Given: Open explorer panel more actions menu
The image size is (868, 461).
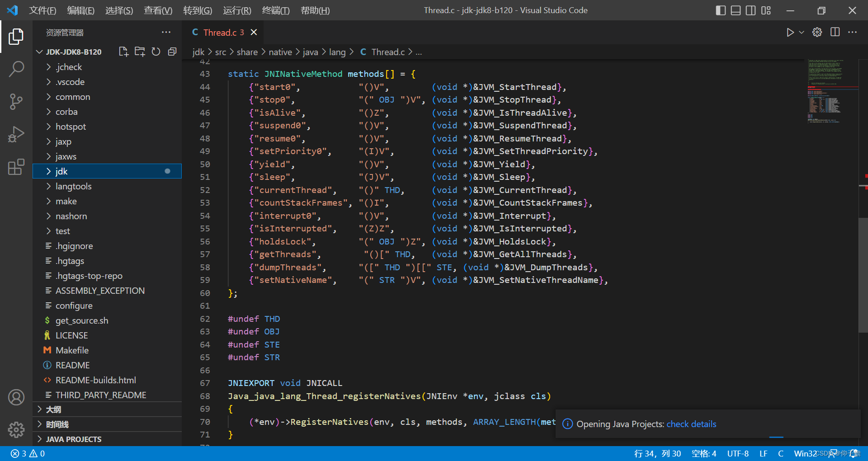Looking at the screenshot, I should pyautogui.click(x=166, y=32).
